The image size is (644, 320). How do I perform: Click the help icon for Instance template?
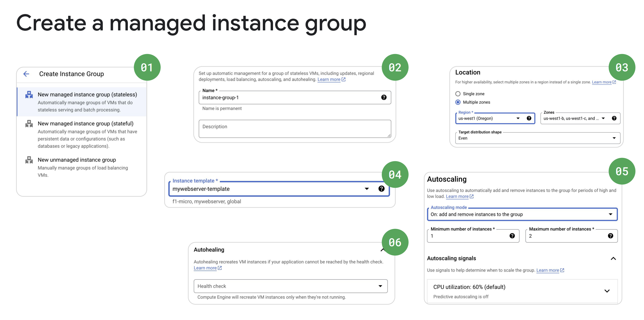(x=381, y=189)
